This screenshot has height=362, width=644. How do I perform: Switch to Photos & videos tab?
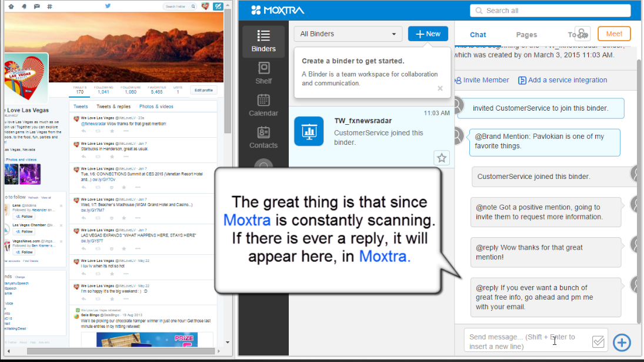pos(156,107)
